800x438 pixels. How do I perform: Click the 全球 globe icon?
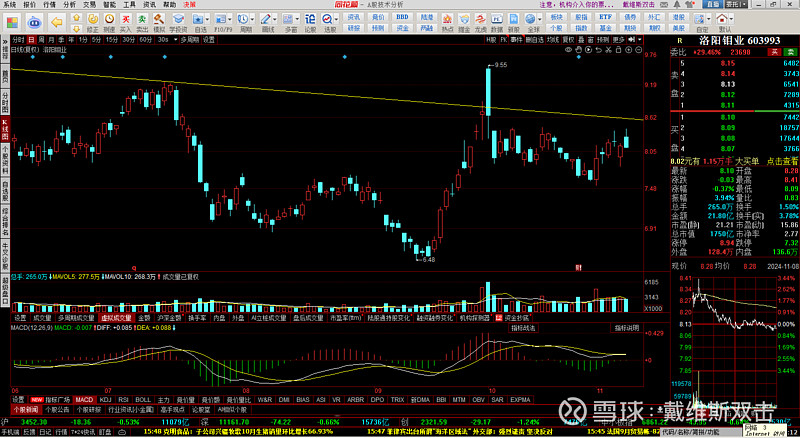(531, 19)
